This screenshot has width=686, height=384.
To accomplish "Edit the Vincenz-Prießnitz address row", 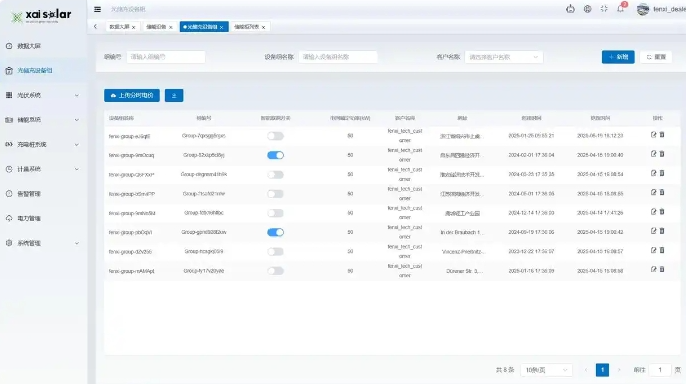I will pyautogui.click(x=654, y=250).
